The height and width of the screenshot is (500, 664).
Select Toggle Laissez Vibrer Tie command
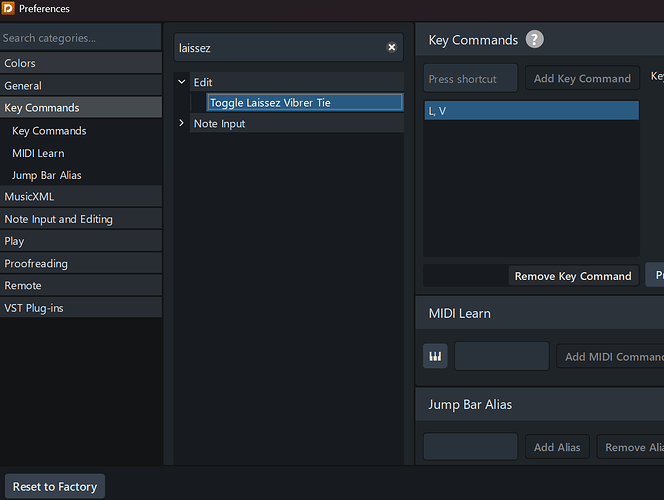[x=304, y=103]
